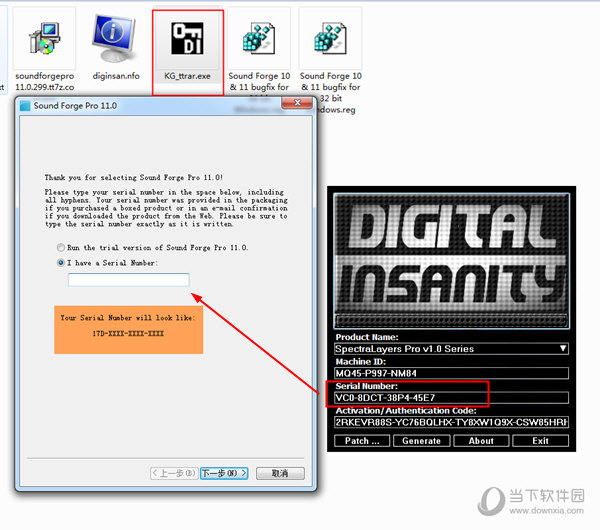This screenshot has height=530, width=600.
Task: Open the soundforgepro 11.0.299 installer icon
Action: [44, 38]
